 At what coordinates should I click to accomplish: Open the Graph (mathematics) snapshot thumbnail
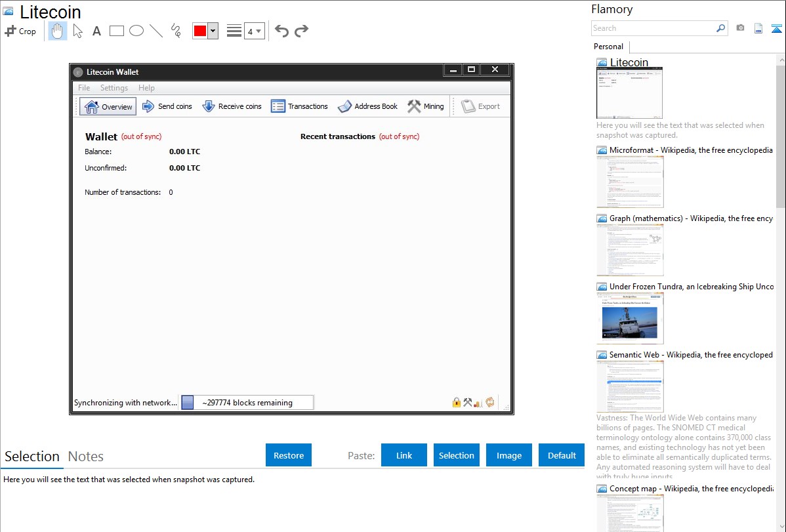(x=630, y=250)
